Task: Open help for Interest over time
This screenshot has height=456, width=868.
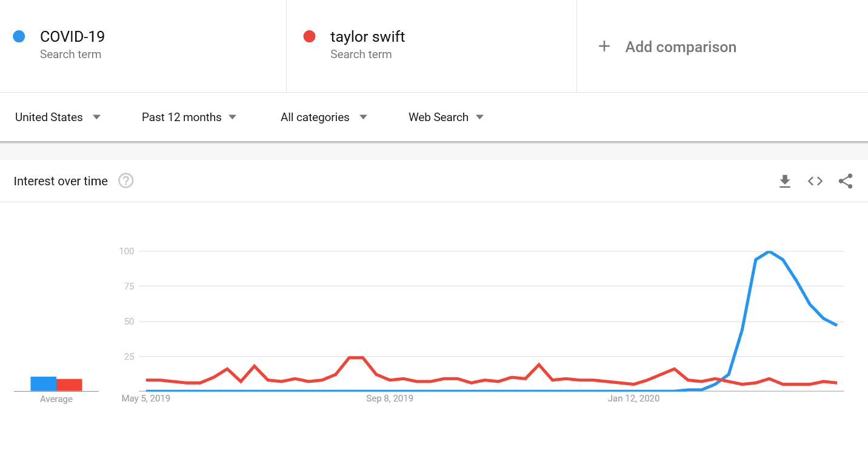Action: point(126,181)
